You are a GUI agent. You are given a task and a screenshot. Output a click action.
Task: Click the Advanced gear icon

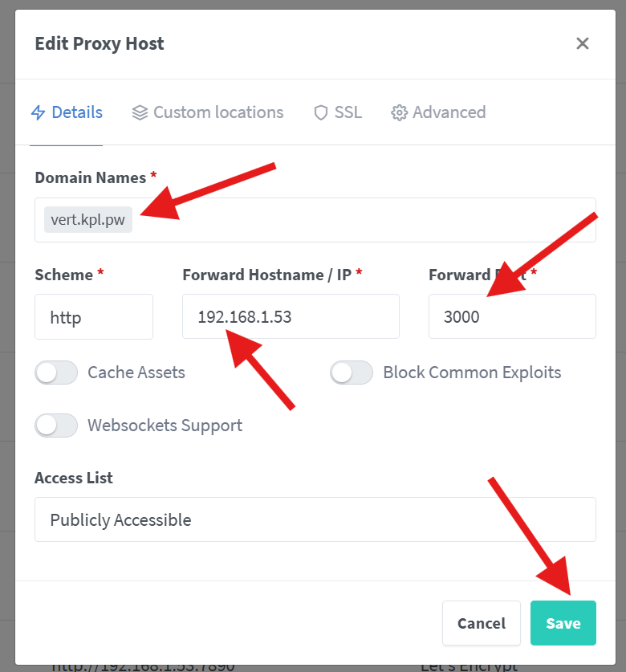(x=399, y=112)
